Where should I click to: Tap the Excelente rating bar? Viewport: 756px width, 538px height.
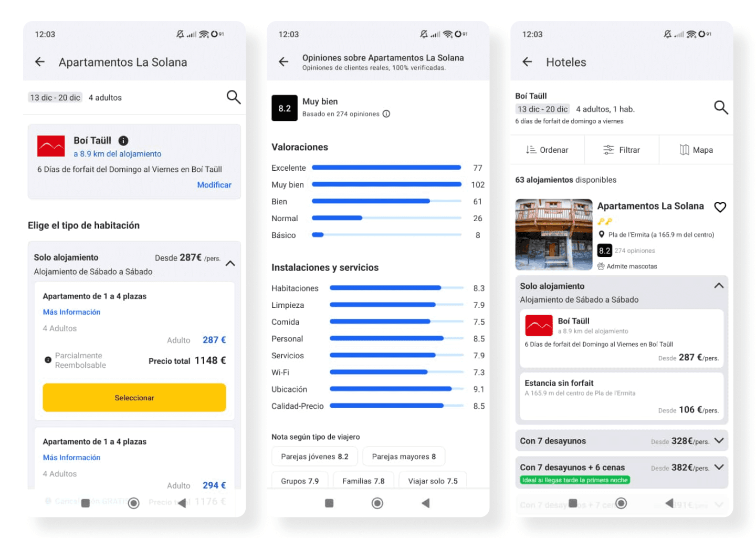coord(386,168)
